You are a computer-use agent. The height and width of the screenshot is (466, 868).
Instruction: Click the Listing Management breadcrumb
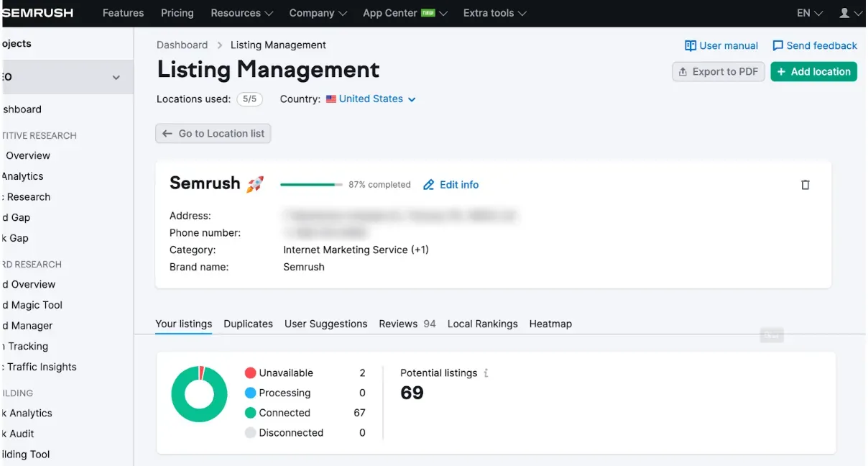click(278, 45)
